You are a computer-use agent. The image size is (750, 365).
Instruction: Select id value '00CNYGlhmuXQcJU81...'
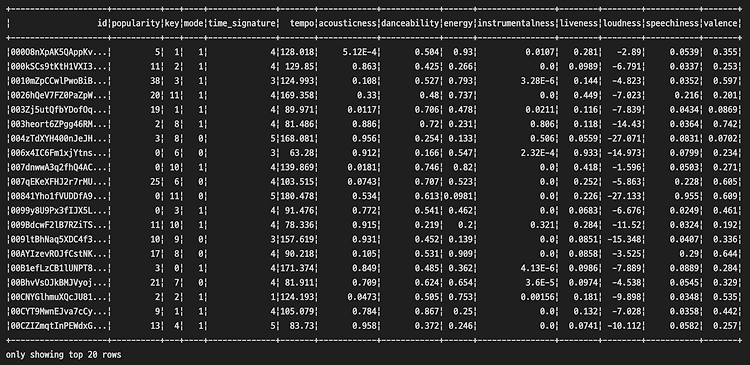point(59,298)
